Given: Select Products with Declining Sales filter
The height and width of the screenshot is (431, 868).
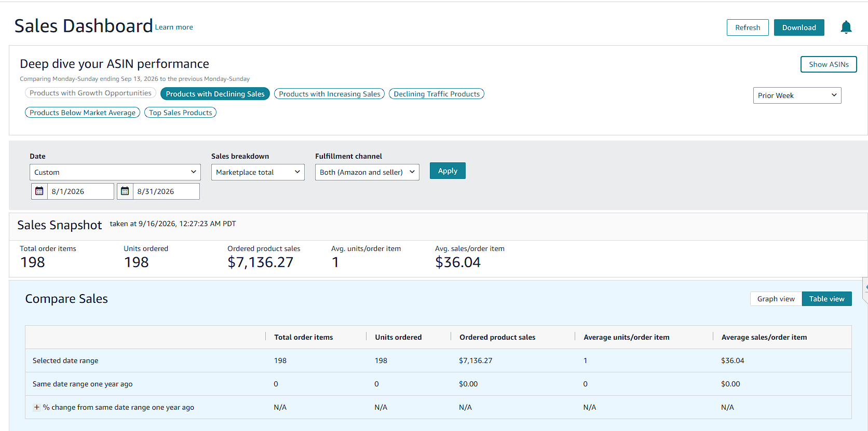Looking at the screenshot, I should point(215,94).
